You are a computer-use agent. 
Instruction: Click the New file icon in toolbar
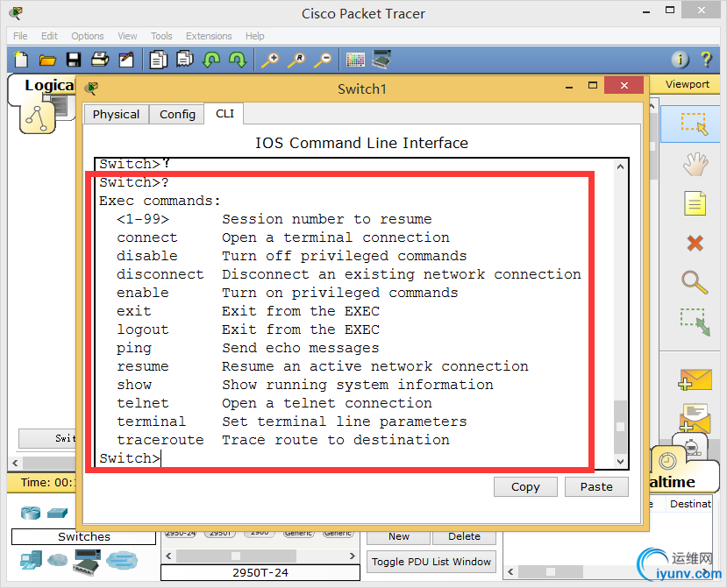(x=21, y=60)
